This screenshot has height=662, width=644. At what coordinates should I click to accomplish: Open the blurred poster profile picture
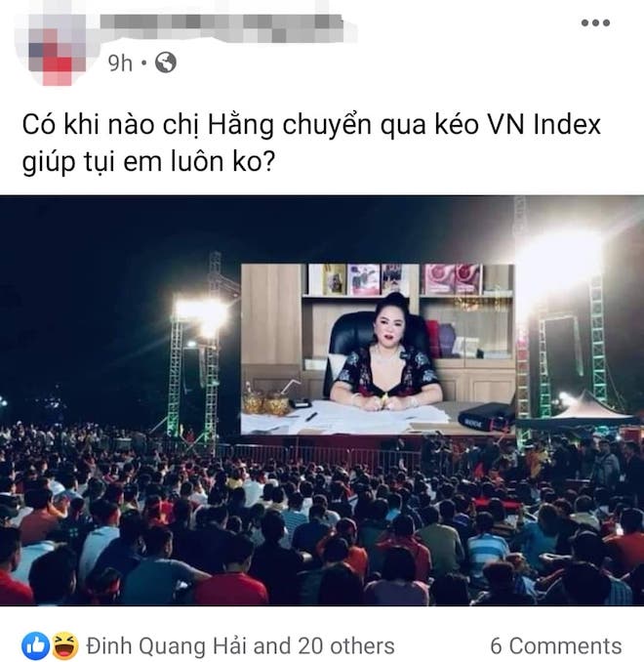coord(51,49)
